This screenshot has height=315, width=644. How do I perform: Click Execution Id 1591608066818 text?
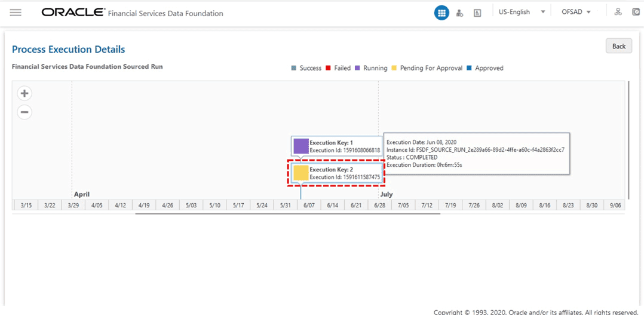[345, 150]
